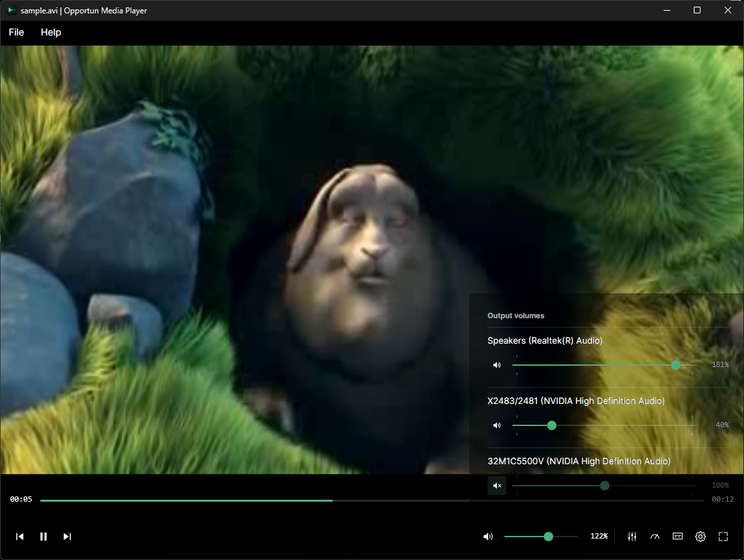
Task: Click the elapsed time 00:05
Action: [21, 499]
